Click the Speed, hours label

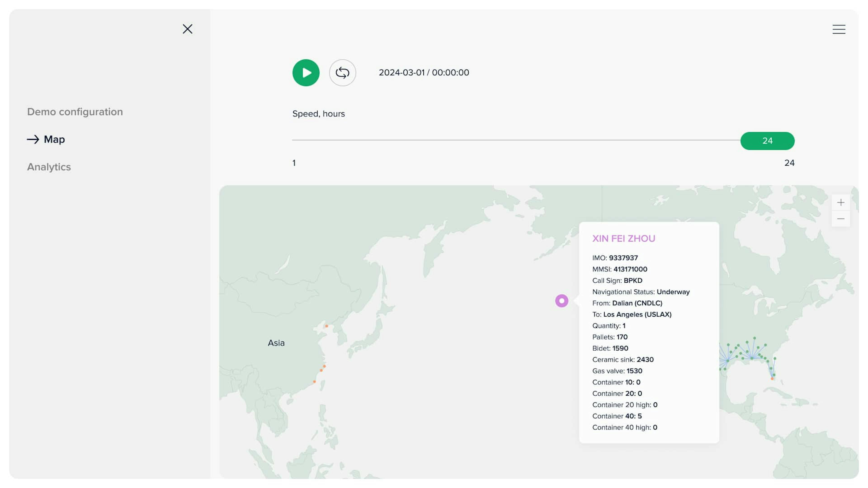(x=318, y=114)
